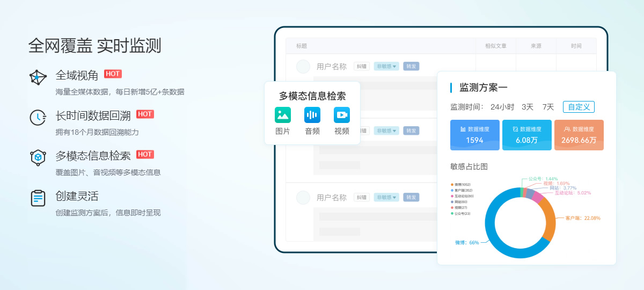Select the 24小时 monitoring time option
The width and height of the screenshot is (644, 290).
point(502,107)
